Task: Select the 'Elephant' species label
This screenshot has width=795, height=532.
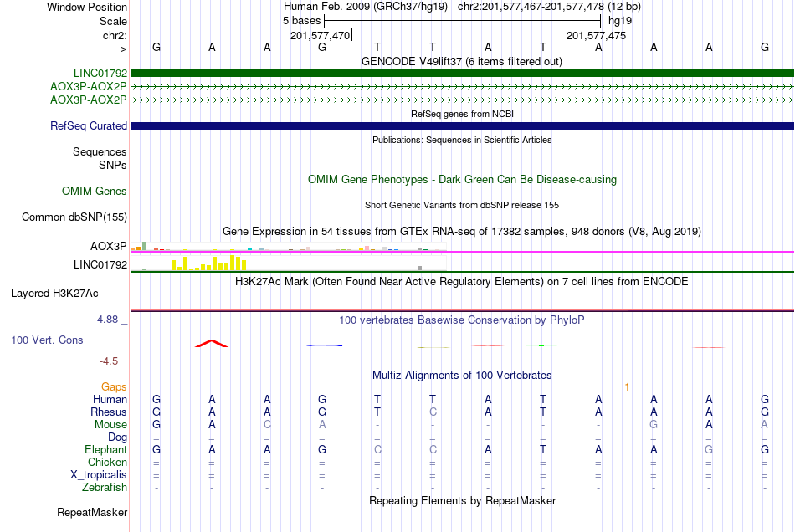Action: tap(106, 449)
